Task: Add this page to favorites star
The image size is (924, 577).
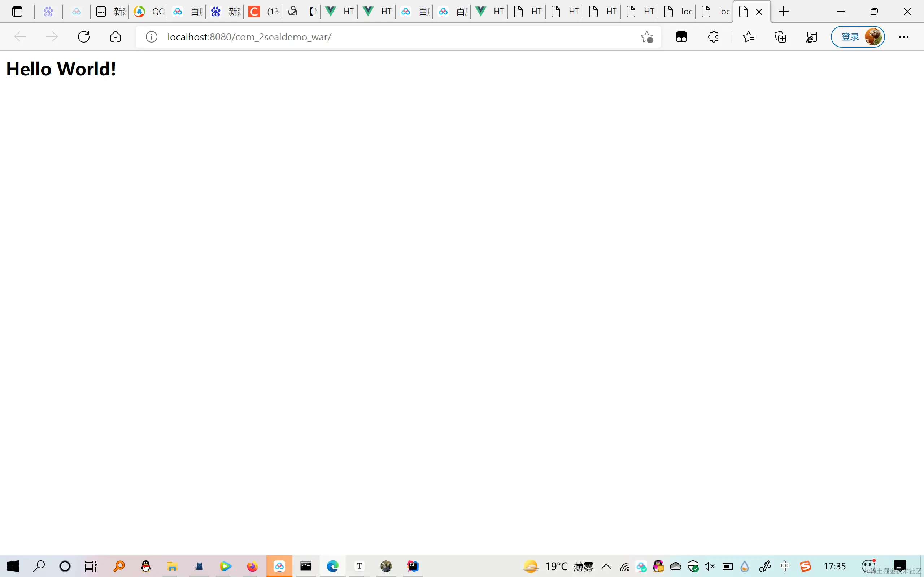Action: 647,37
